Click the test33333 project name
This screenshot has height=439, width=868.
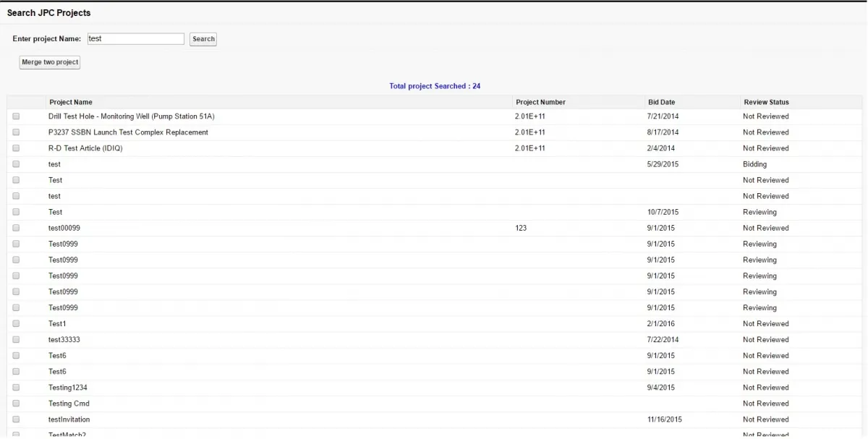(x=64, y=340)
